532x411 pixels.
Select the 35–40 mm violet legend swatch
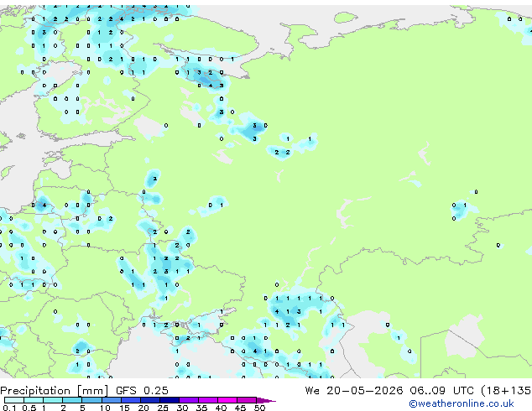(207, 400)
